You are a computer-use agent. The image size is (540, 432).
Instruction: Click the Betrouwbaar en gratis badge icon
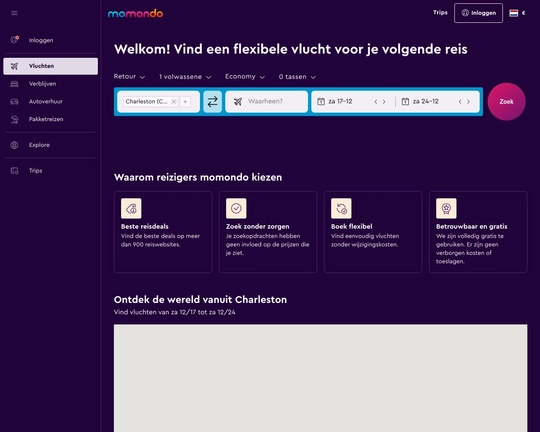[x=446, y=208]
